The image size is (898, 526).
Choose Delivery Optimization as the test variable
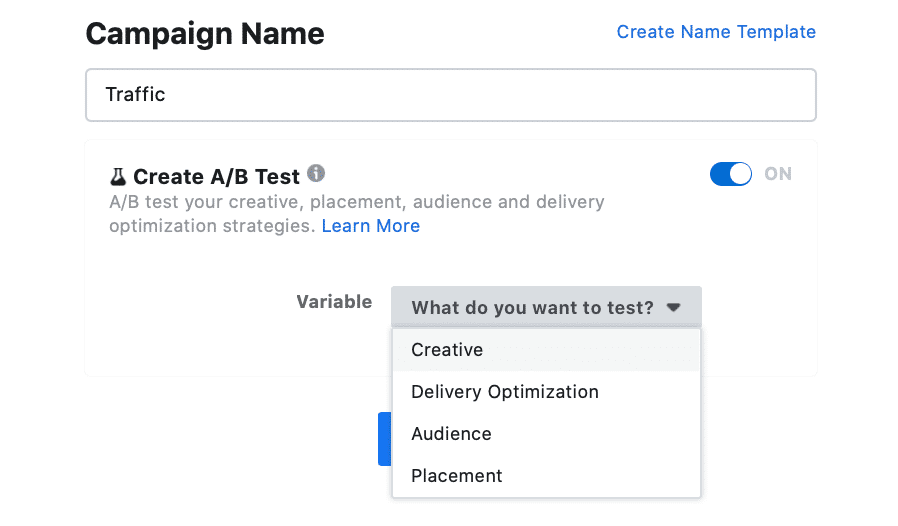pyautogui.click(x=546, y=392)
